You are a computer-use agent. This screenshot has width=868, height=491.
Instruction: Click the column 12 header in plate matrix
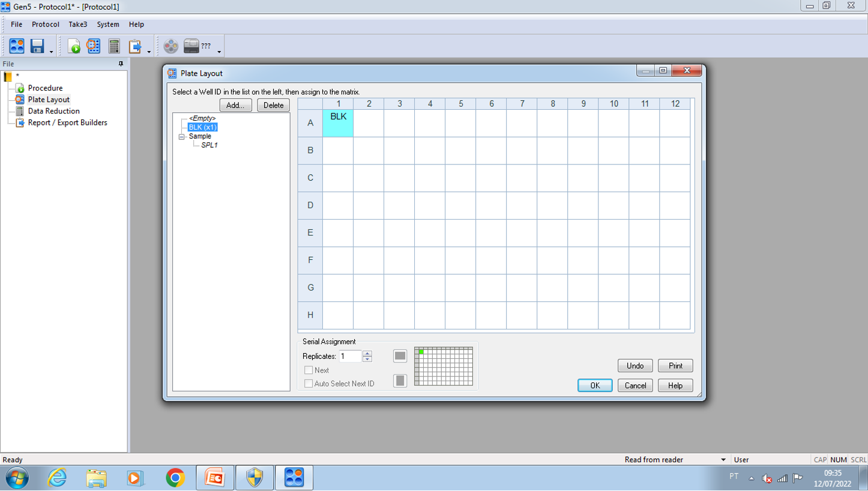click(675, 104)
